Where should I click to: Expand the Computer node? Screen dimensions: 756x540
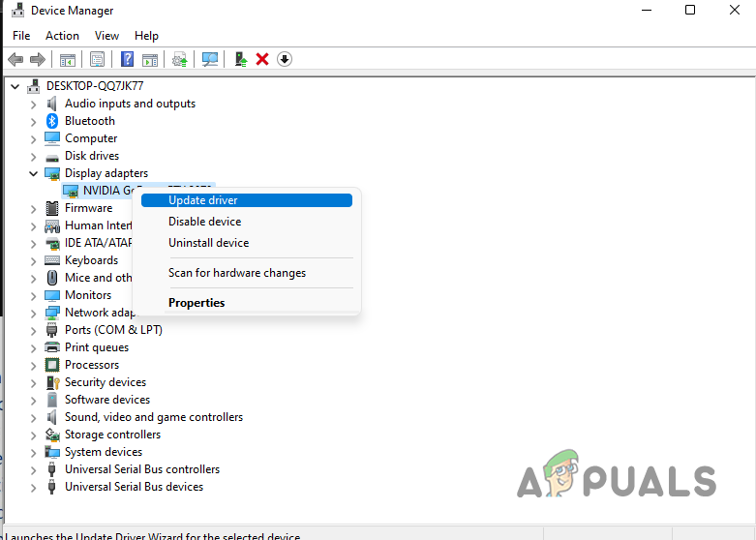tap(33, 139)
